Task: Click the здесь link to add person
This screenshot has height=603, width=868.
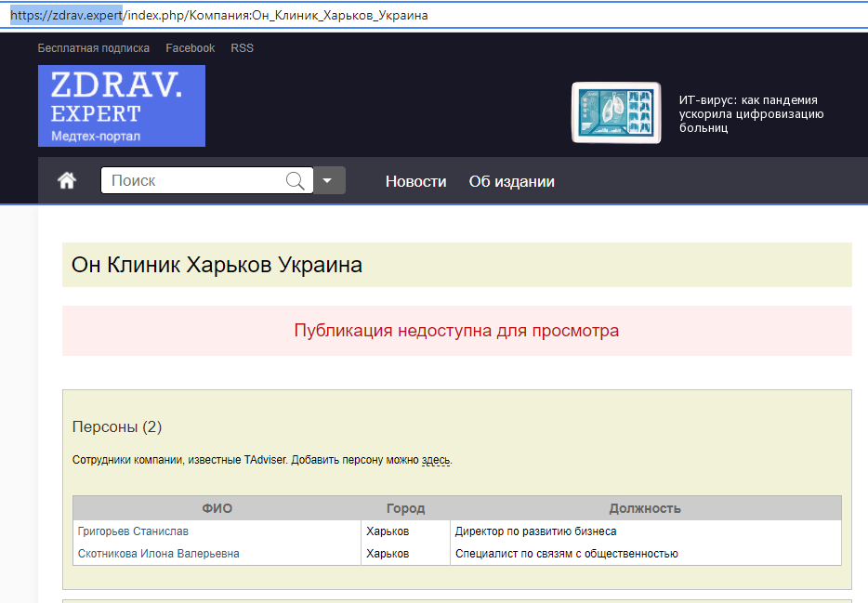Action: (435, 460)
